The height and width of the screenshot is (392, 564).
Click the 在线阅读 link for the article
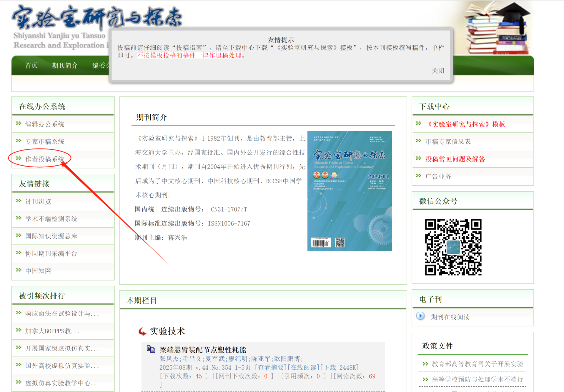(x=304, y=367)
